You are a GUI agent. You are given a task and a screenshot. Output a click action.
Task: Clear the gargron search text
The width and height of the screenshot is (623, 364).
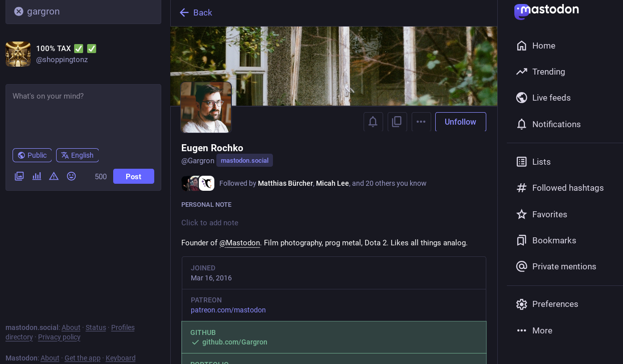[x=19, y=12]
